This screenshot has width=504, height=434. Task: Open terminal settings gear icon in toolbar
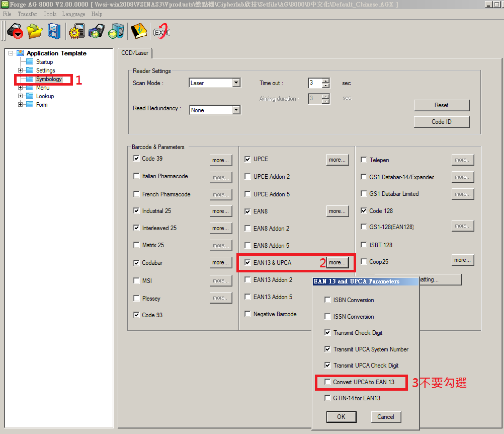(x=77, y=32)
